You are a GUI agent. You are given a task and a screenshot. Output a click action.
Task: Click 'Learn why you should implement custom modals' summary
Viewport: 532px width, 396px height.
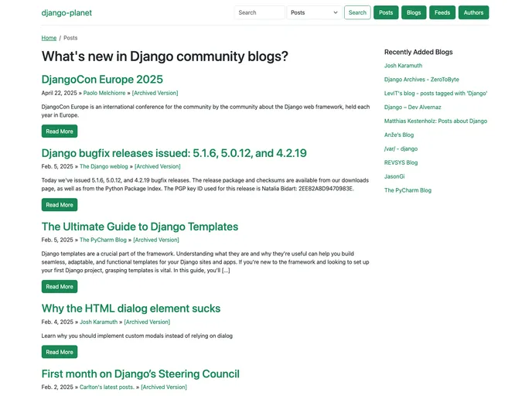pyautogui.click(x=137, y=336)
